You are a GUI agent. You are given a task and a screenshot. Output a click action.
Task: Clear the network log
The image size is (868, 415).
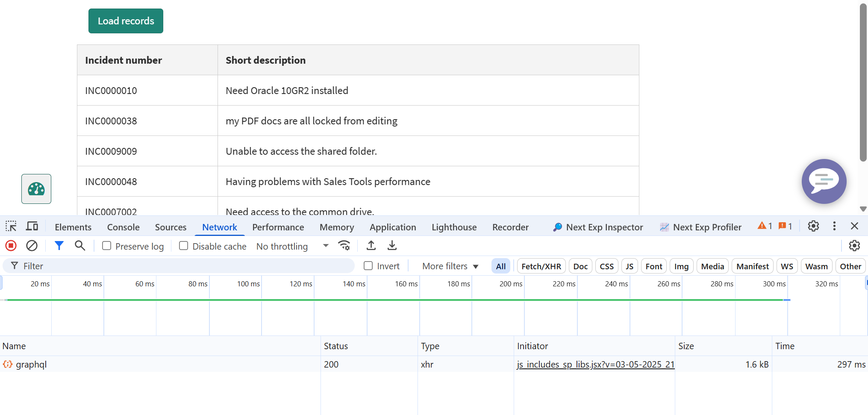click(32, 246)
